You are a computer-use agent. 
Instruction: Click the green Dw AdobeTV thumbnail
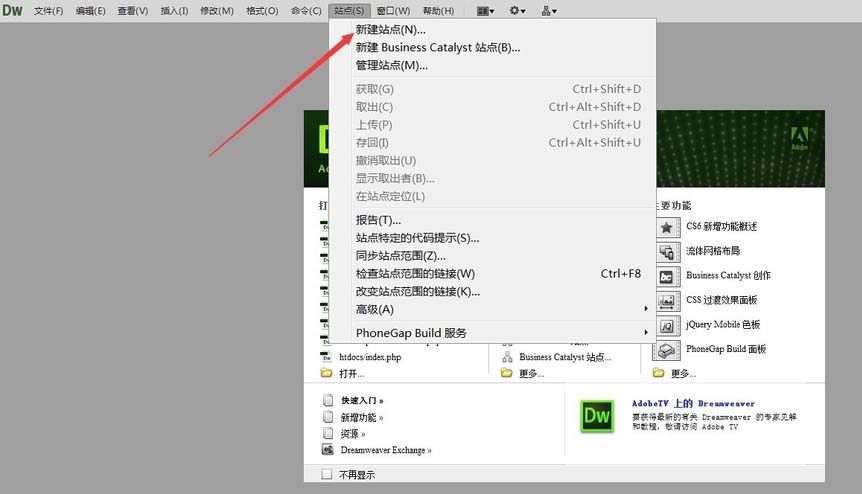[597, 416]
